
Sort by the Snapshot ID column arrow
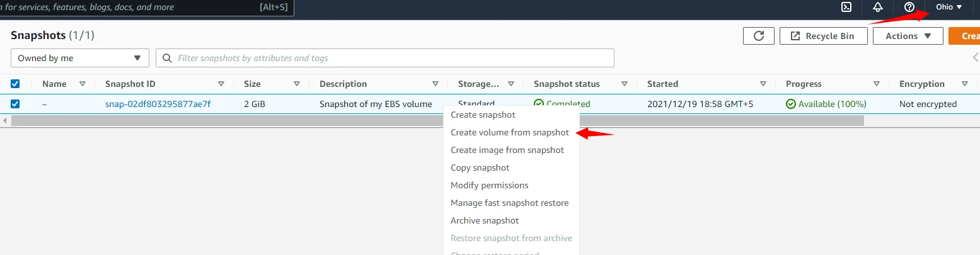click(x=221, y=84)
